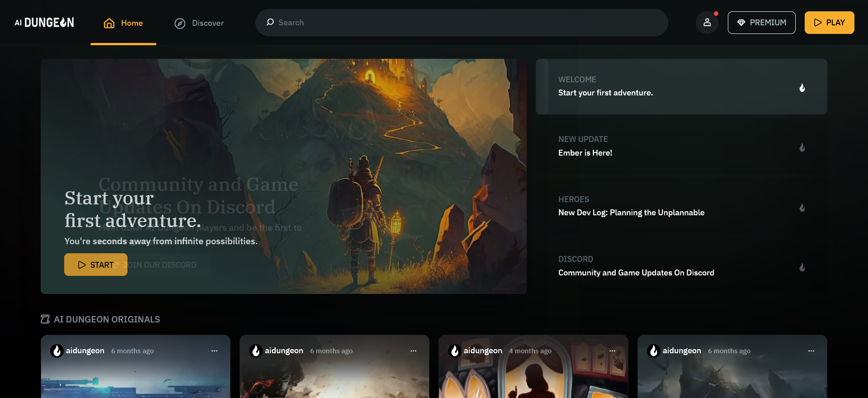The image size is (868, 398).
Task: Select the New Dev Log announcement
Action: 631,213
